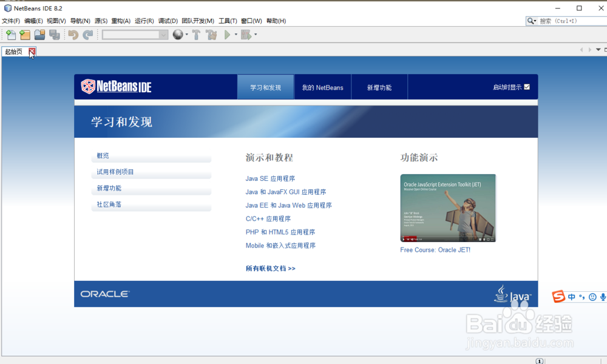The height and width of the screenshot is (364, 607).
Task: Open the 视图(V) menu
Action: [x=56, y=21]
